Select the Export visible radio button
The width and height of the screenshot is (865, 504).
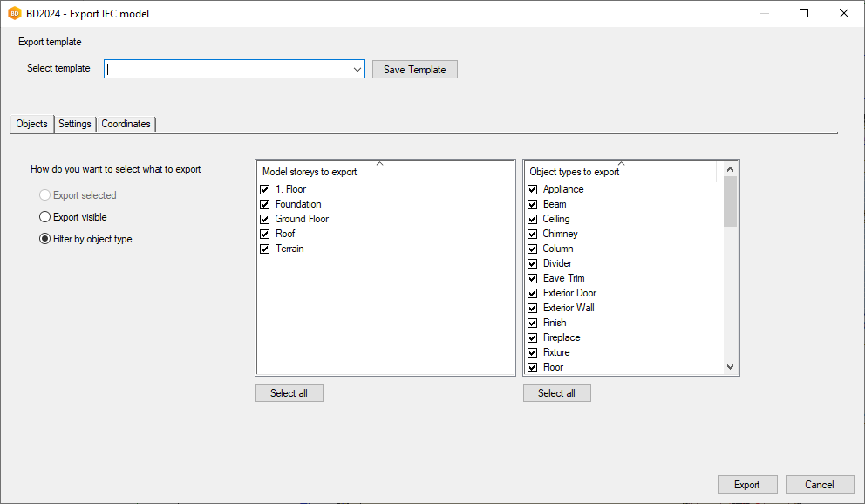[x=43, y=216]
